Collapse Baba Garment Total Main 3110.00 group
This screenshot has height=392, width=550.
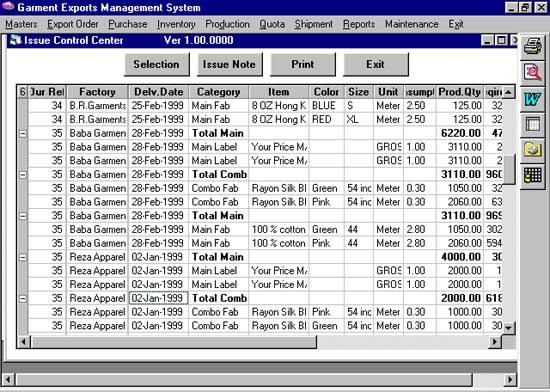click(22, 216)
